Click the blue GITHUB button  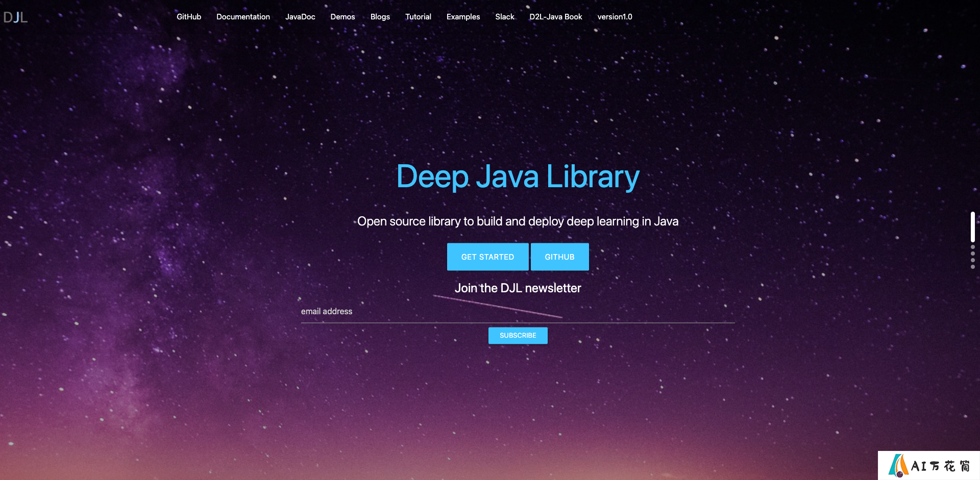[x=559, y=257]
